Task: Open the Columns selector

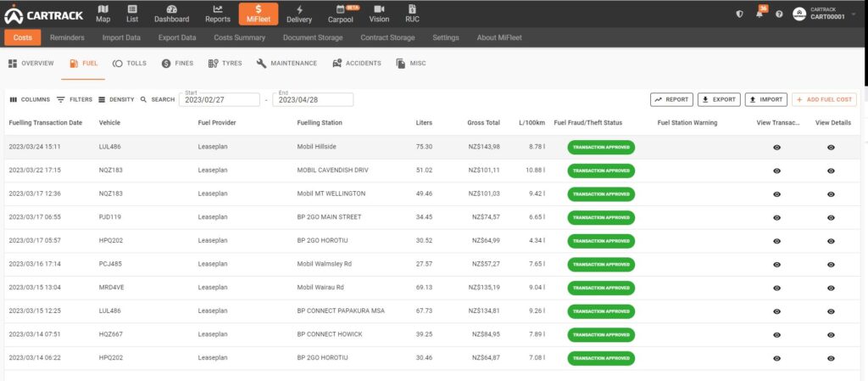Action: tap(30, 99)
